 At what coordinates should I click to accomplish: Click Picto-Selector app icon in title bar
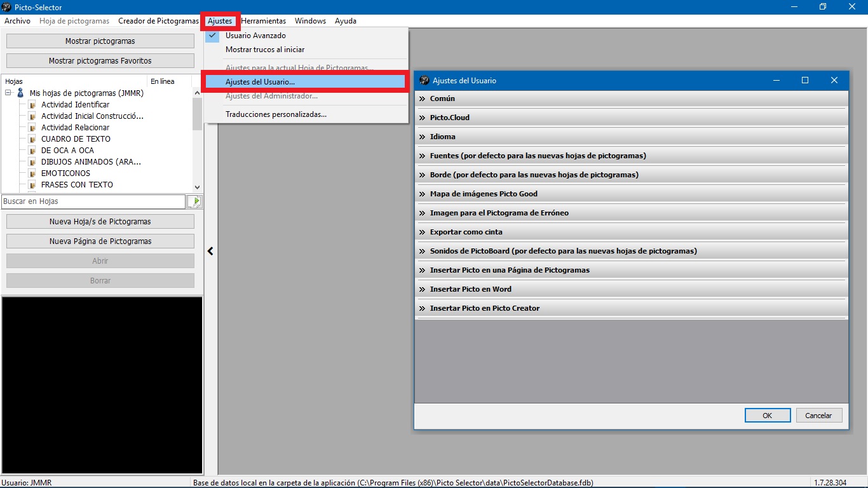7,7
